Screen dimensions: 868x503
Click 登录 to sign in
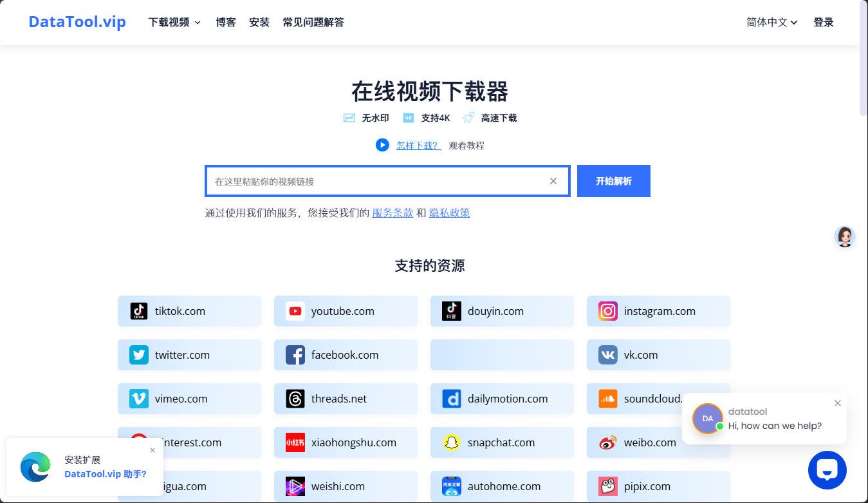(x=824, y=23)
